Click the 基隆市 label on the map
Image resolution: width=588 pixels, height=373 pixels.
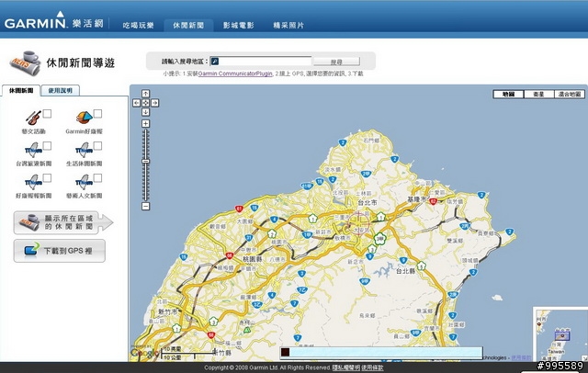click(417, 199)
